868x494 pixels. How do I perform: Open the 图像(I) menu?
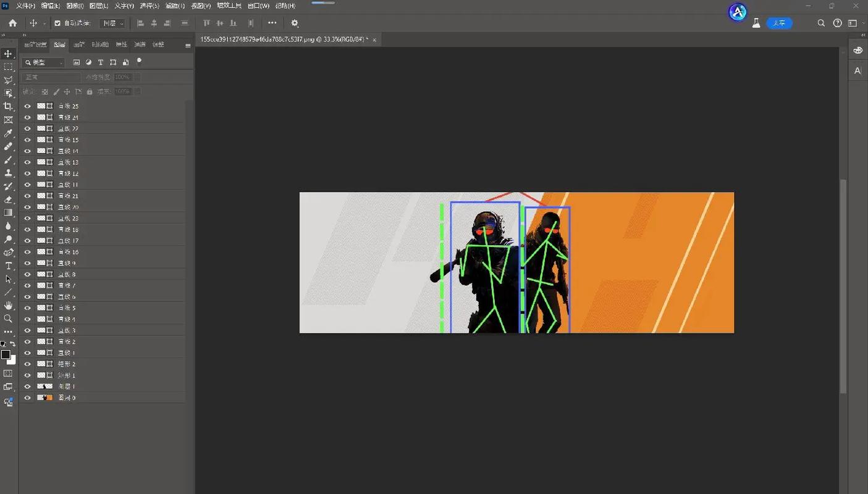(75, 6)
